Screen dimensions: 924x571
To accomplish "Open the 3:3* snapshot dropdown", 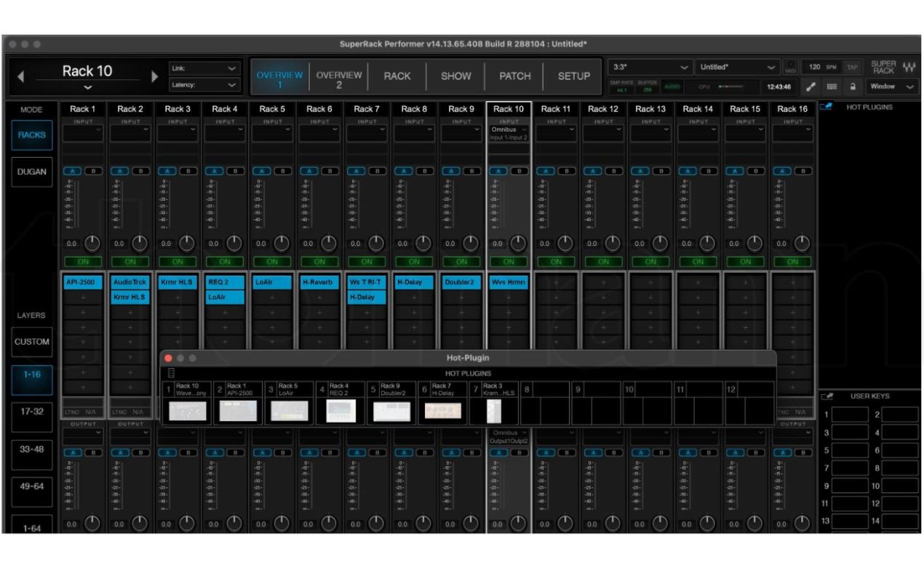I will pyautogui.click(x=650, y=67).
